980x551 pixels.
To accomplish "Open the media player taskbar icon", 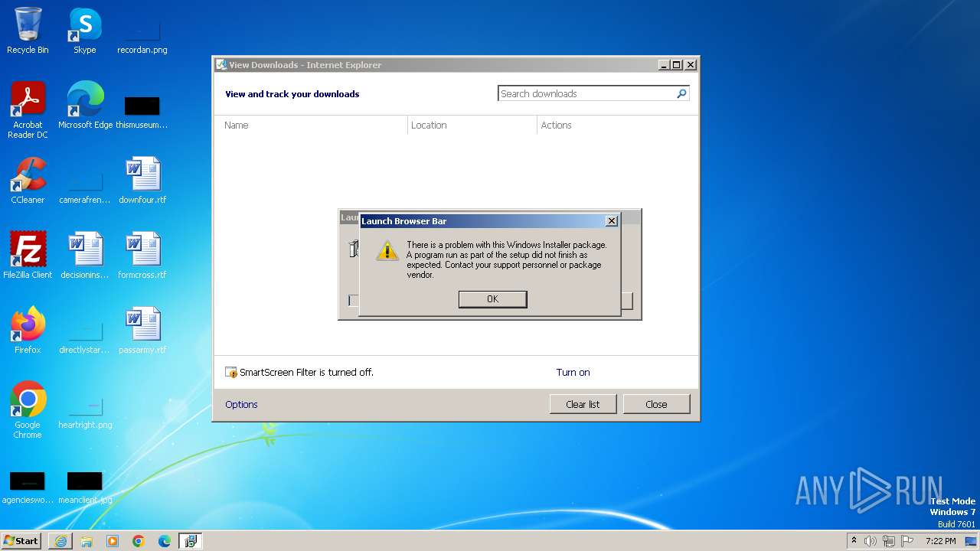I will click(x=113, y=541).
